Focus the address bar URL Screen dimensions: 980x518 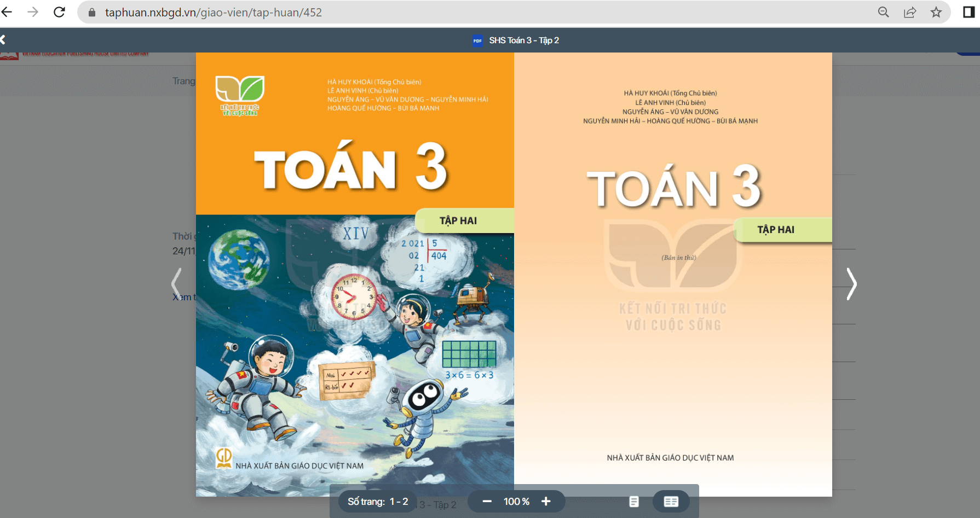214,13
